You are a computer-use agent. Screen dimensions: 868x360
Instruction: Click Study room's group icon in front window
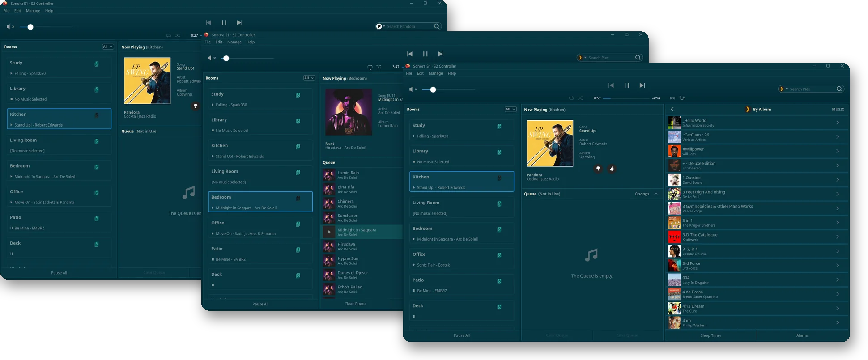point(499,127)
